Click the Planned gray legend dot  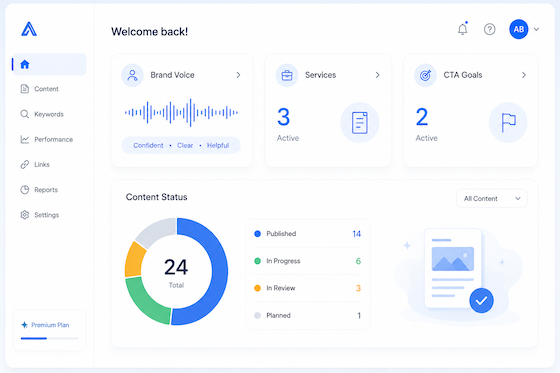257,315
